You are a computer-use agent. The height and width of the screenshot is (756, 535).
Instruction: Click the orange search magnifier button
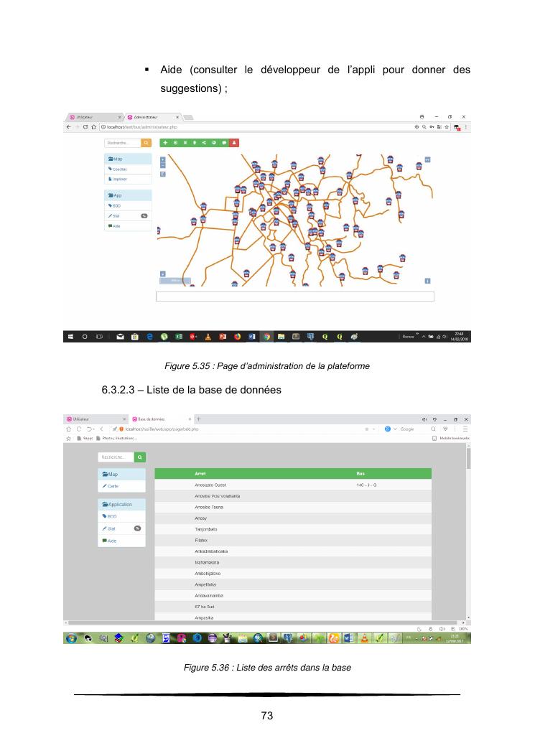coord(147,144)
